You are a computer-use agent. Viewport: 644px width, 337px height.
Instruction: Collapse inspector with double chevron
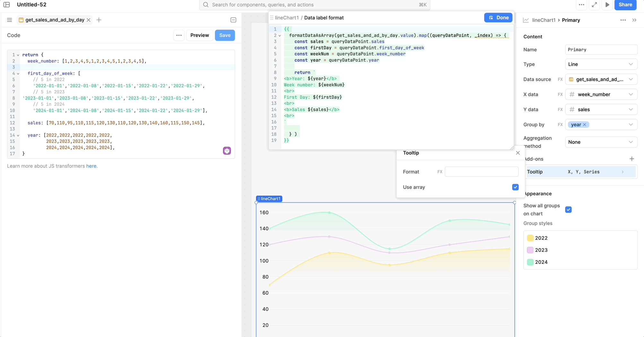[634, 20]
